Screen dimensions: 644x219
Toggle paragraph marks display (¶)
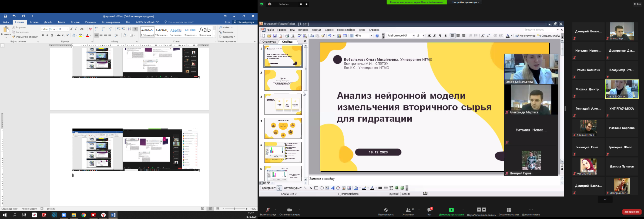click(136, 29)
